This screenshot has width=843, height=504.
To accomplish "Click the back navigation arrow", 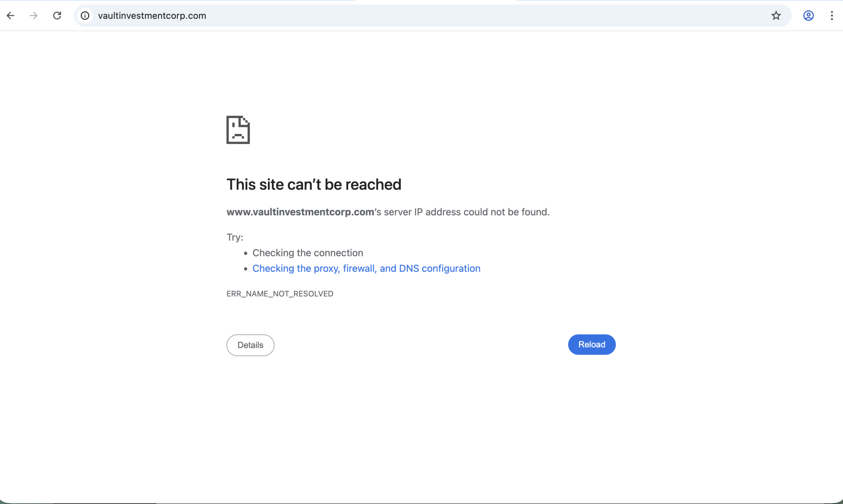I will [x=11, y=15].
